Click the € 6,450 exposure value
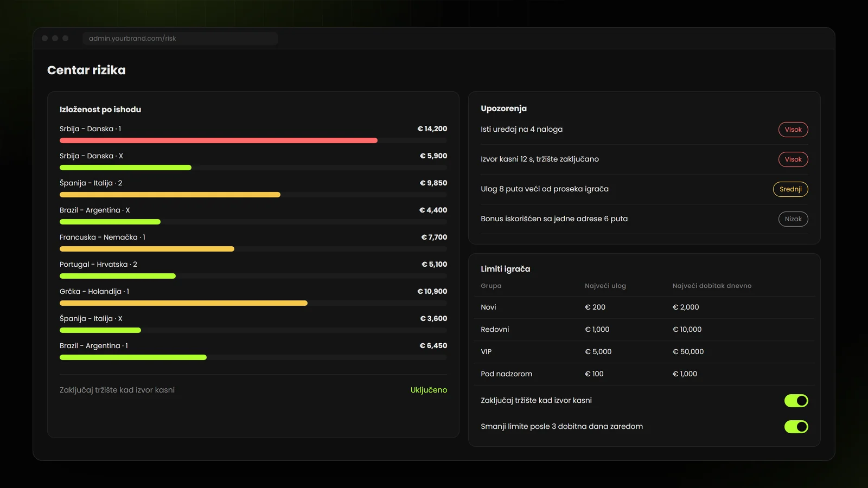The image size is (868, 488). (x=433, y=346)
